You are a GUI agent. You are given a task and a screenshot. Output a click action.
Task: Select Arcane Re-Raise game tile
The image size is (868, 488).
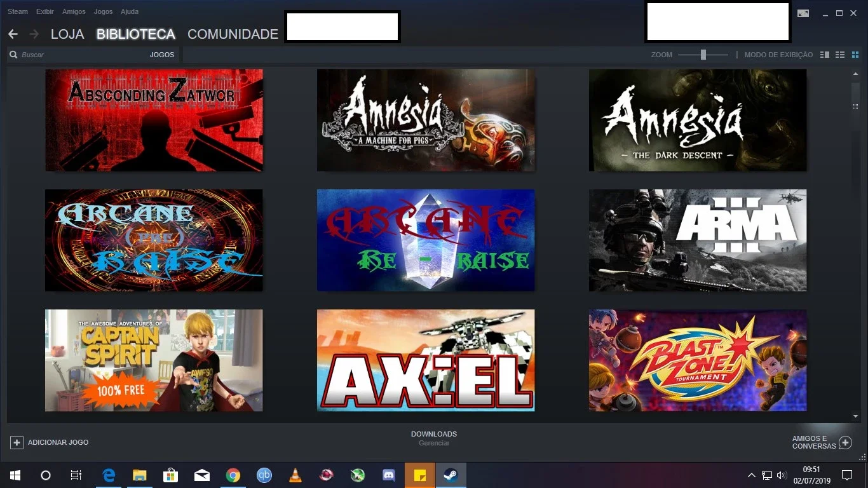(426, 240)
